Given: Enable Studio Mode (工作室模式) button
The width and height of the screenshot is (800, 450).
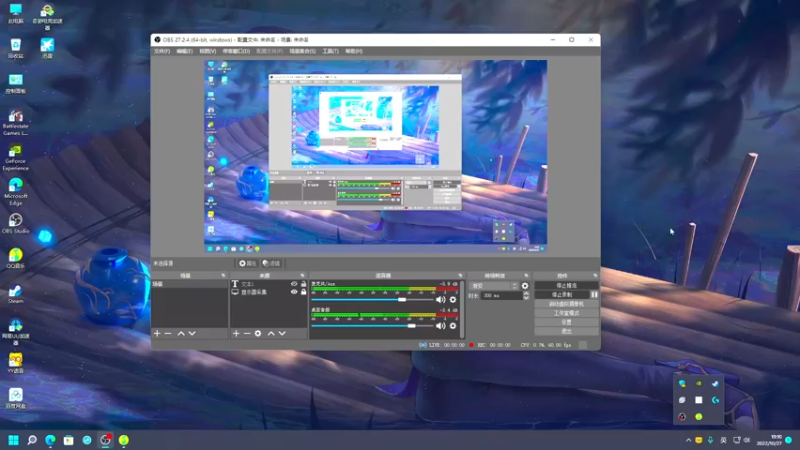Looking at the screenshot, I should click(x=566, y=313).
